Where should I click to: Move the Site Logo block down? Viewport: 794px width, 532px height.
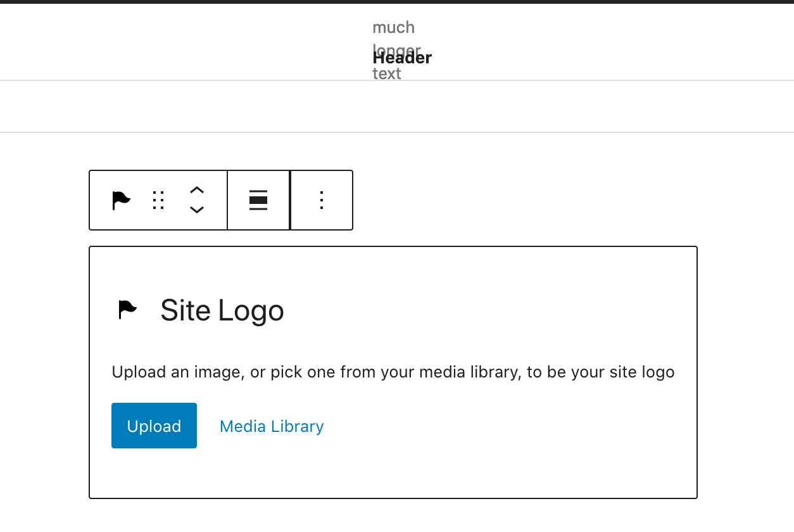197,209
